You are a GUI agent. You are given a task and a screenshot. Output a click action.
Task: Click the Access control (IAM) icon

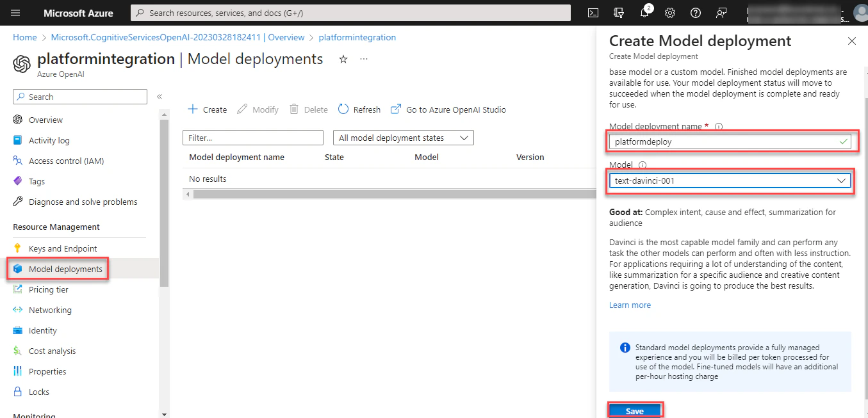[x=18, y=161]
